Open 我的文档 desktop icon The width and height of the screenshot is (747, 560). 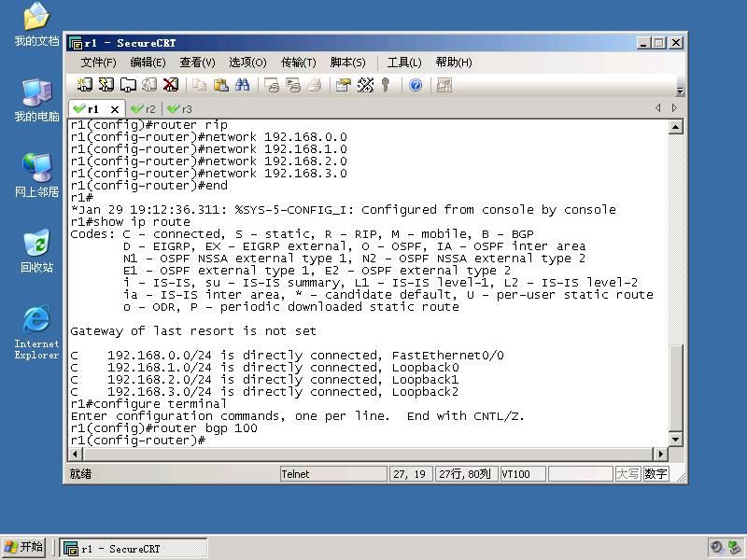pos(36,24)
